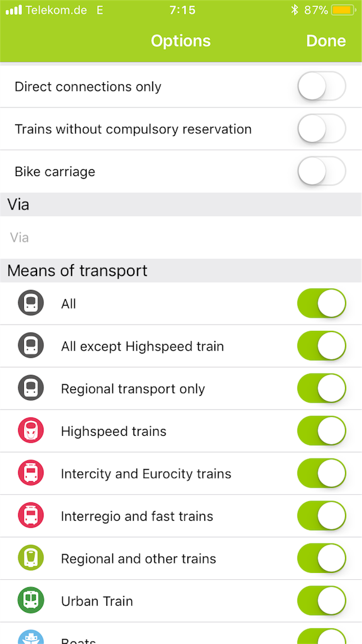Image resolution: width=362 pixels, height=644 pixels.
Task: Tap the Via input field
Action: point(181,237)
